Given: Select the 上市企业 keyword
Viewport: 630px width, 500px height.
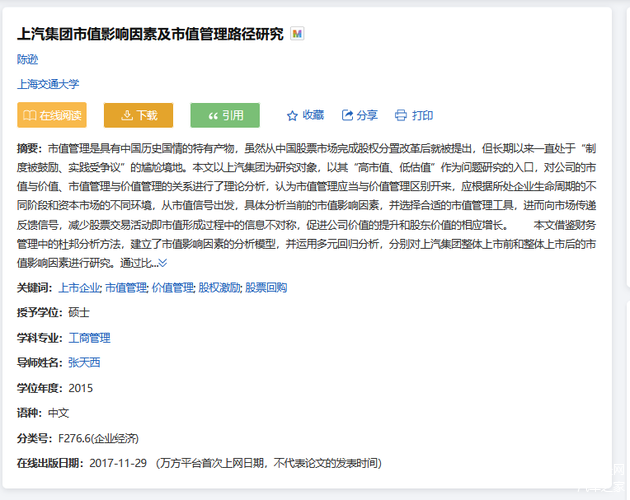Looking at the screenshot, I should 78,288.
